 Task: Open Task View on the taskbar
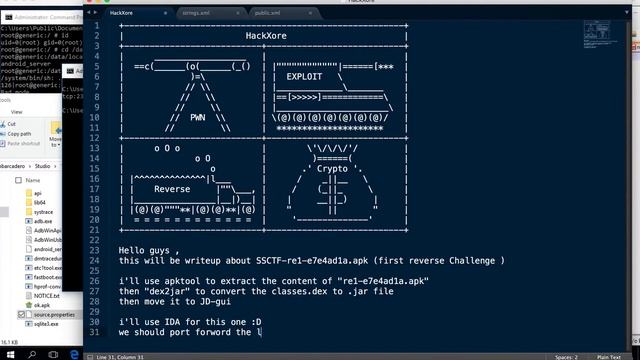click(53, 354)
